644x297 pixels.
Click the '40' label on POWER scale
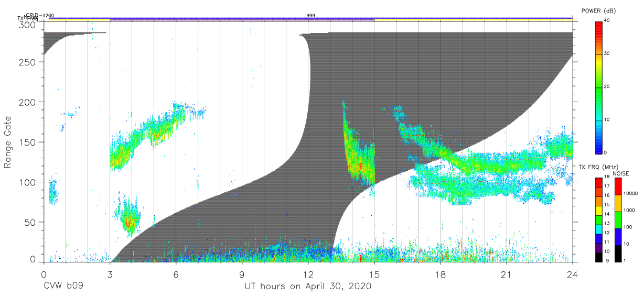coord(608,20)
